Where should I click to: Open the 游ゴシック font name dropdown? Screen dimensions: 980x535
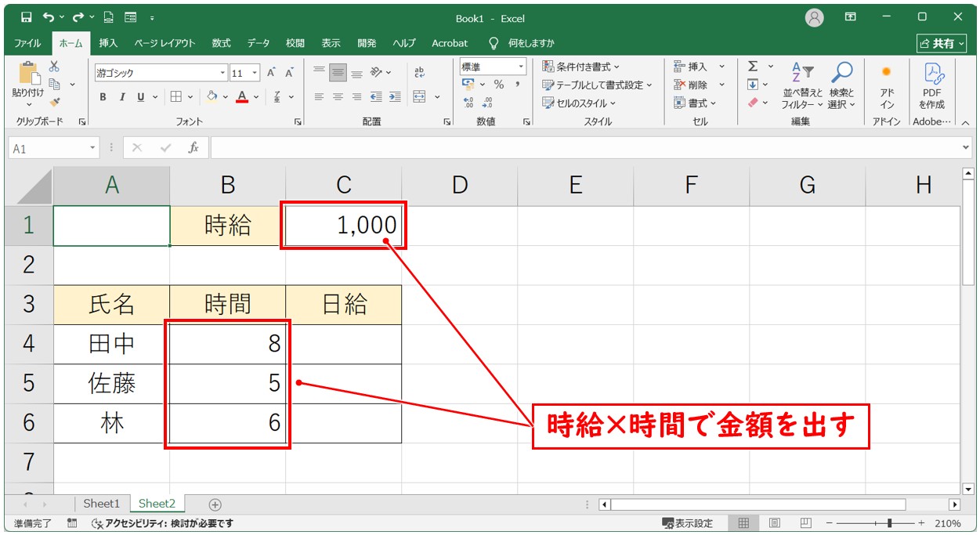(222, 73)
